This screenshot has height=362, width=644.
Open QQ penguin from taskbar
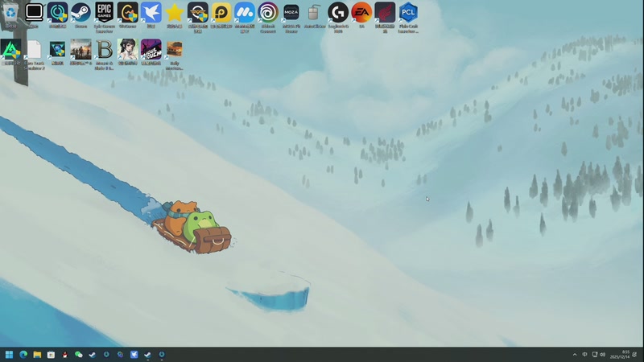pos(64,355)
